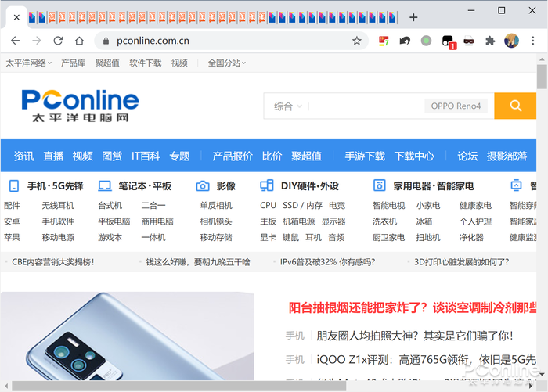This screenshot has width=548, height=392.
Task: Open the Chrome three-dot menu
Action: pos(532,41)
